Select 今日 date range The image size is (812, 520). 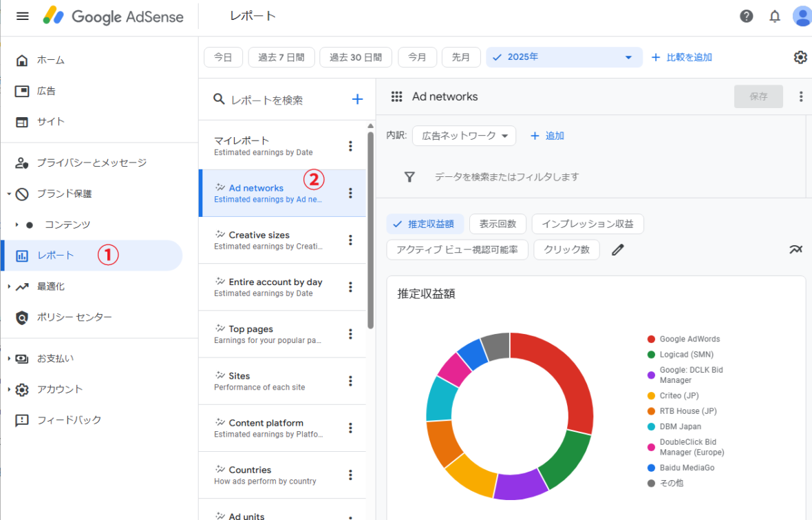tap(223, 57)
